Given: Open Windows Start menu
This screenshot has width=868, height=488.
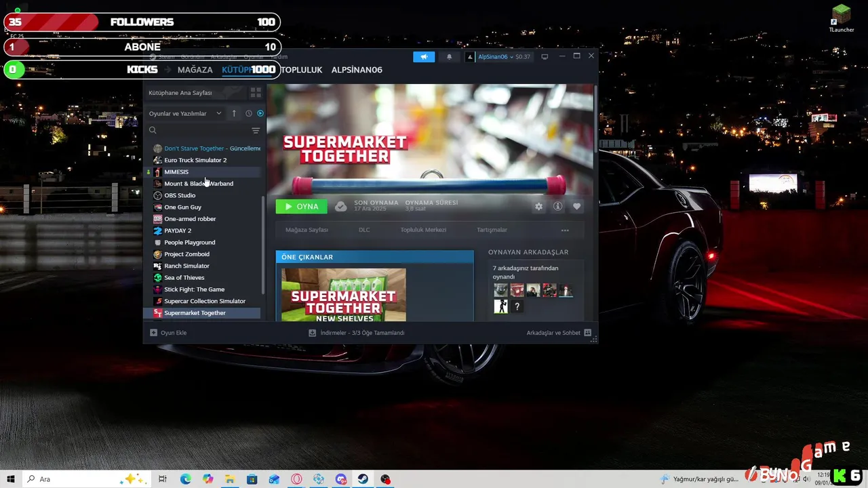Looking at the screenshot, I should 11,479.
